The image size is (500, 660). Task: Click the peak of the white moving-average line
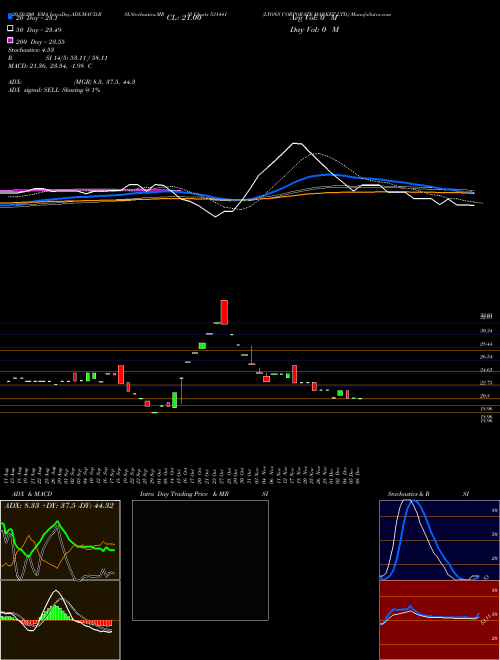(297, 144)
